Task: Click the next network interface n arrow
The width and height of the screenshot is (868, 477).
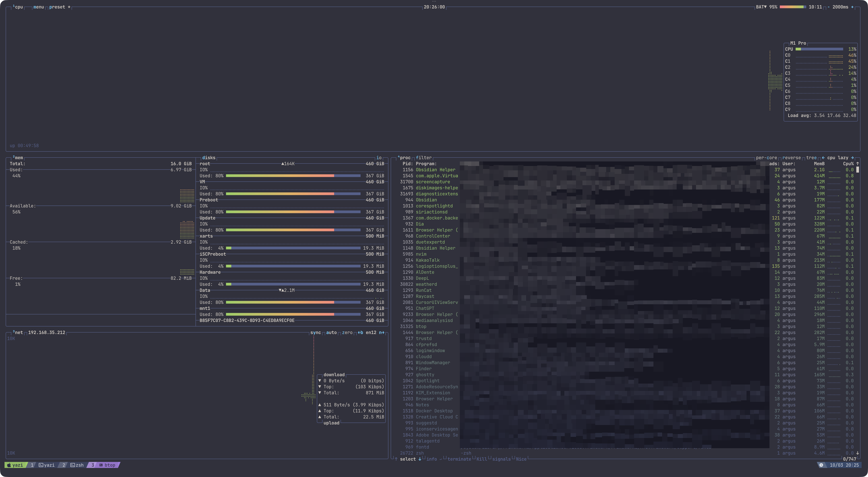Action: click(381, 333)
